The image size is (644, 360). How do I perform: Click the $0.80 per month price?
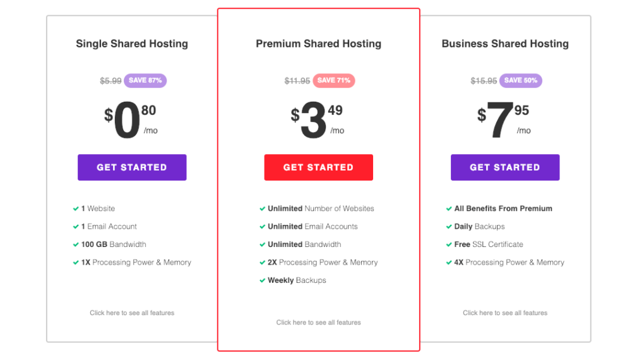point(131,119)
